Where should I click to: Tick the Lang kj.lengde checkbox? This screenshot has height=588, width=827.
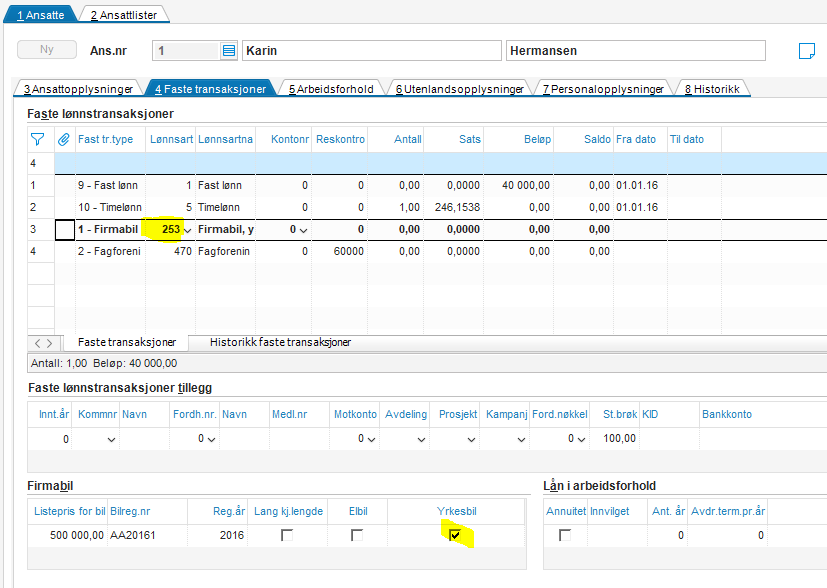point(288,536)
